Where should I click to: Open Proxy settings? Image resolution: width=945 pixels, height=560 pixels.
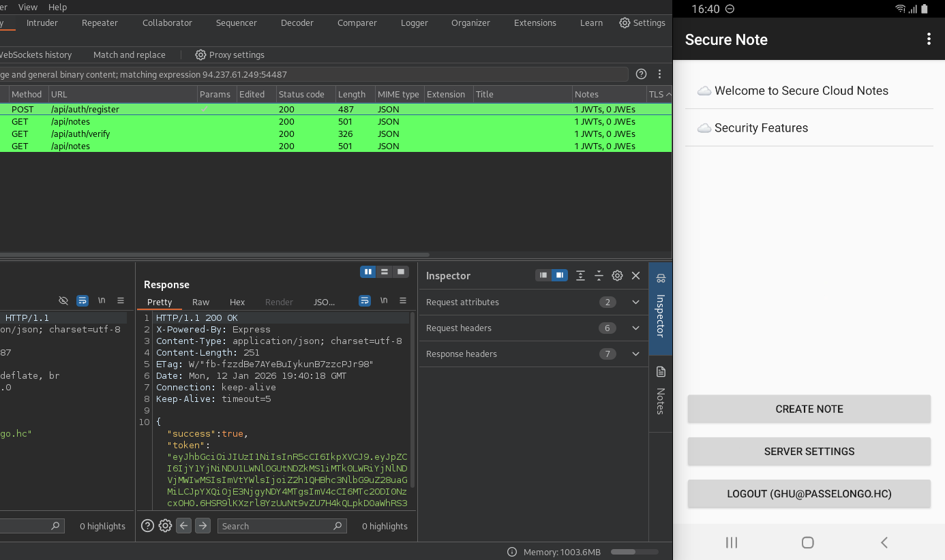pos(230,55)
